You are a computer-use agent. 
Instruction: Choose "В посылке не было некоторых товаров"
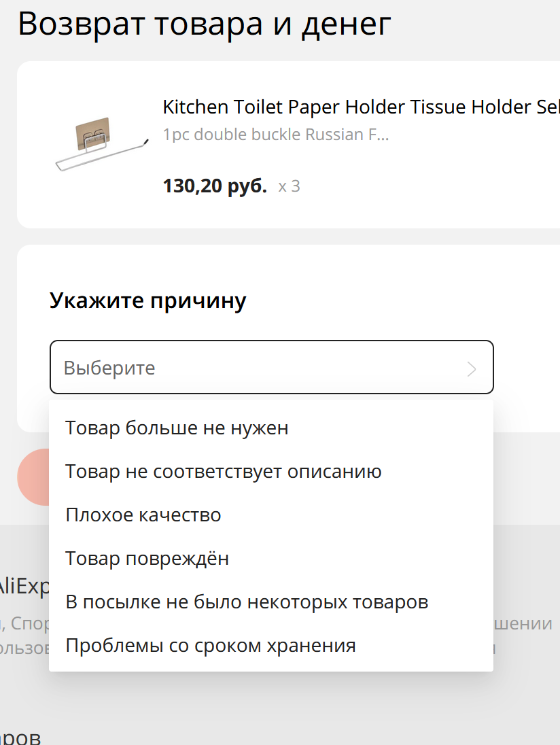tap(247, 602)
